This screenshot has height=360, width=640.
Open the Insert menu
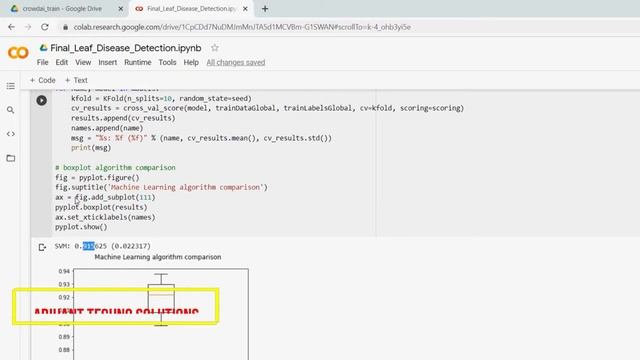click(107, 62)
